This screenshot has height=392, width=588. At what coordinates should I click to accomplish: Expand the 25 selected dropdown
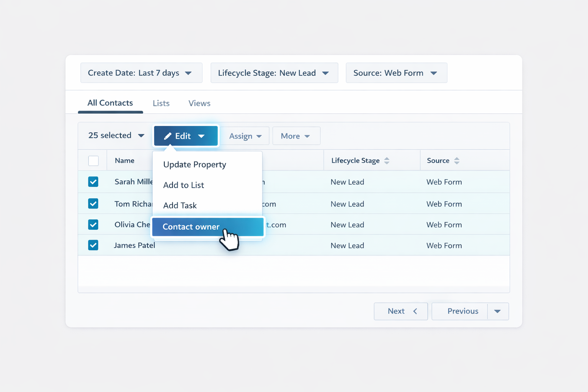tap(116, 136)
